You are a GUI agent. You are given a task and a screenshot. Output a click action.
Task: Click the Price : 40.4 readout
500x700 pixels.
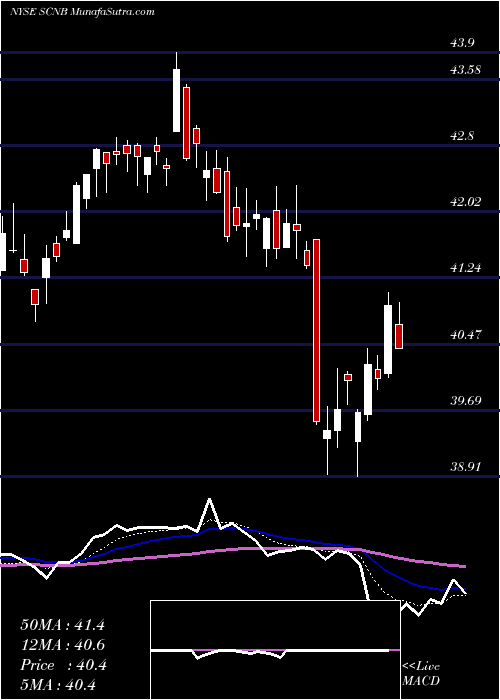(x=63, y=665)
